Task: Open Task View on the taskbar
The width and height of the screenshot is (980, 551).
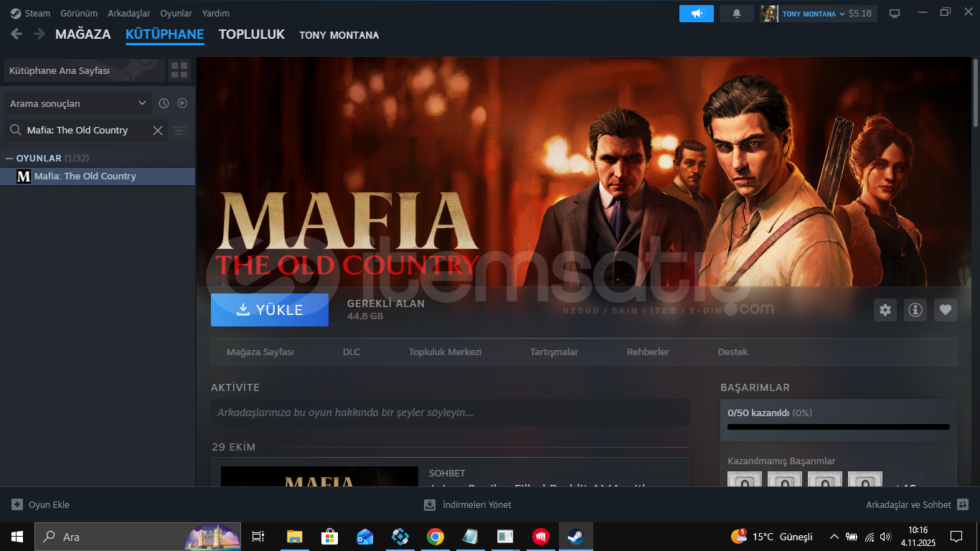Action: [x=258, y=537]
